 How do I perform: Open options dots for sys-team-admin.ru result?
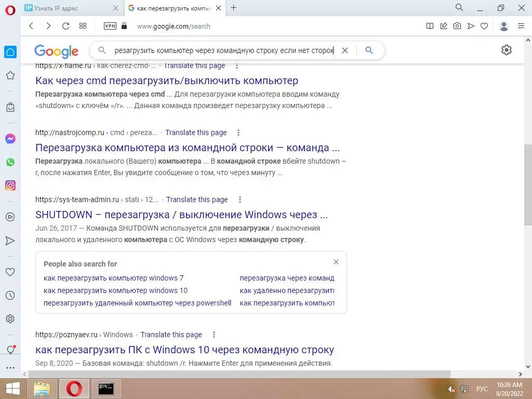click(240, 199)
